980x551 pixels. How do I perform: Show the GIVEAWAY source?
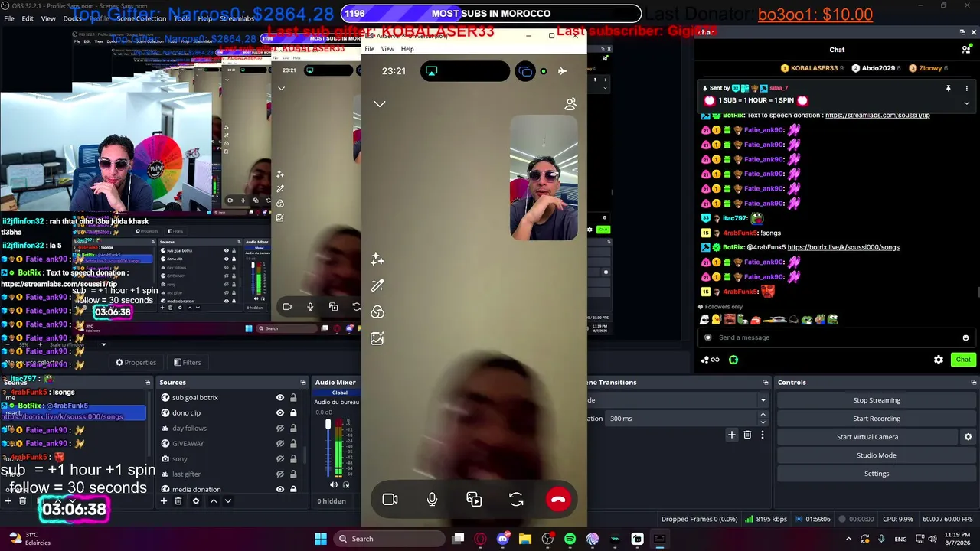[280, 444]
